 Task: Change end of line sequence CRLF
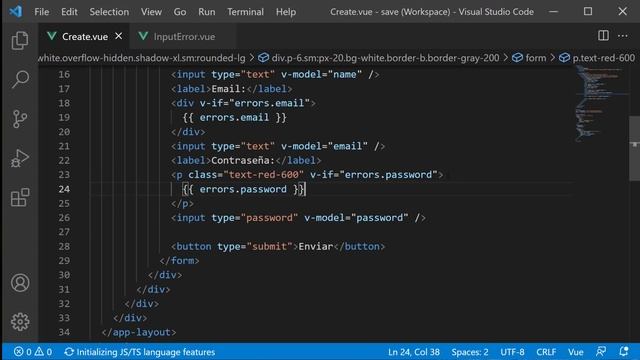[546, 352]
